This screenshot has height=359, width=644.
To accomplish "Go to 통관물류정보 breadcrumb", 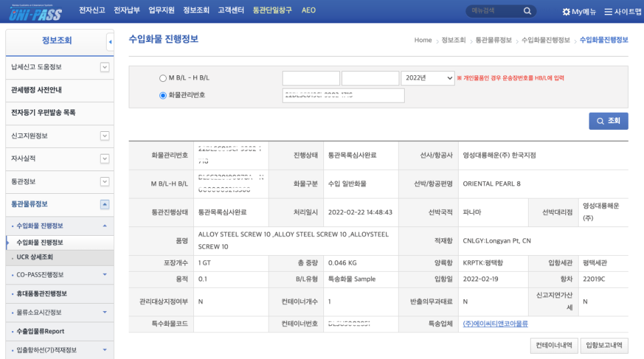I will click(493, 40).
